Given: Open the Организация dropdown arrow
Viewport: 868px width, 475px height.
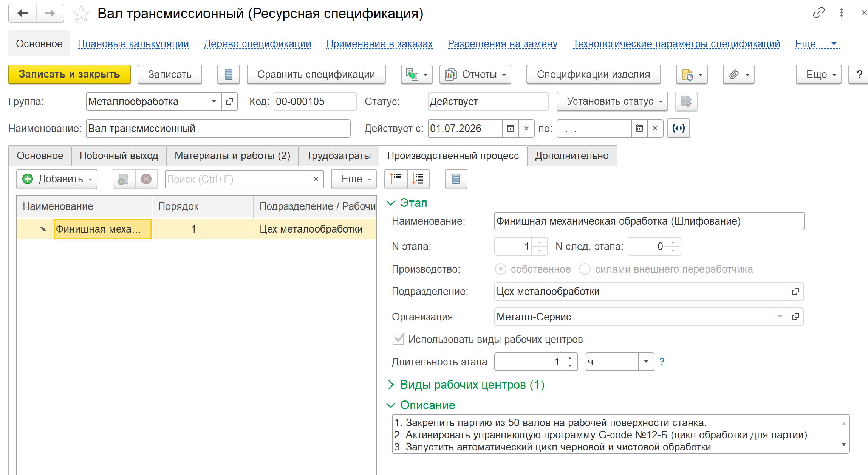Looking at the screenshot, I should tap(780, 317).
